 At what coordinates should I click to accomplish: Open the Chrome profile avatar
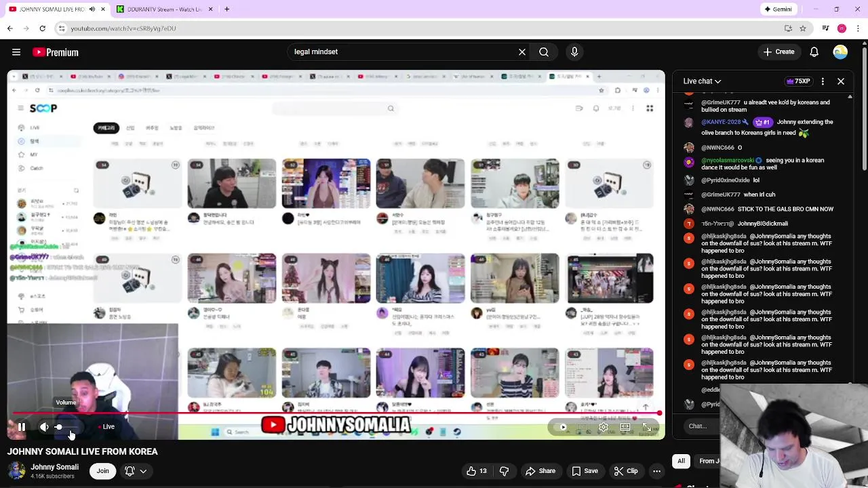click(842, 28)
